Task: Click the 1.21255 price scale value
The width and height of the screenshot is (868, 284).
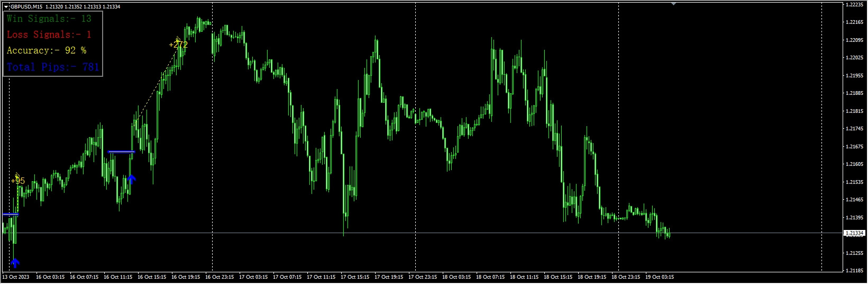Action: tap(854, 253)
